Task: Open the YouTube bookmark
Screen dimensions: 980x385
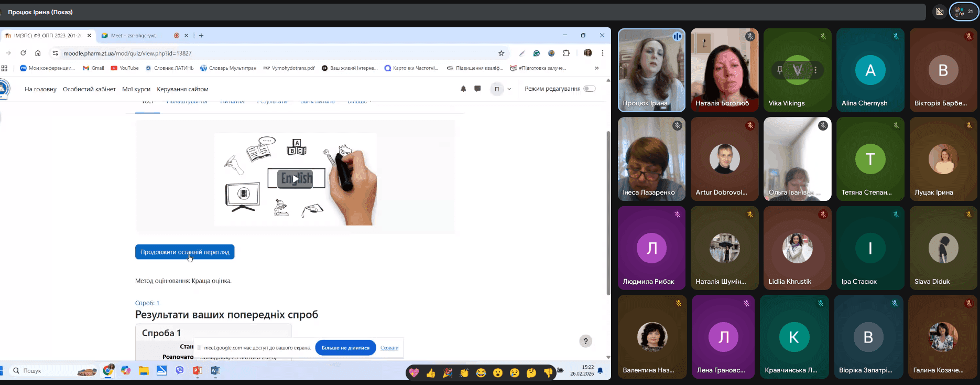Action: point(125,68)
